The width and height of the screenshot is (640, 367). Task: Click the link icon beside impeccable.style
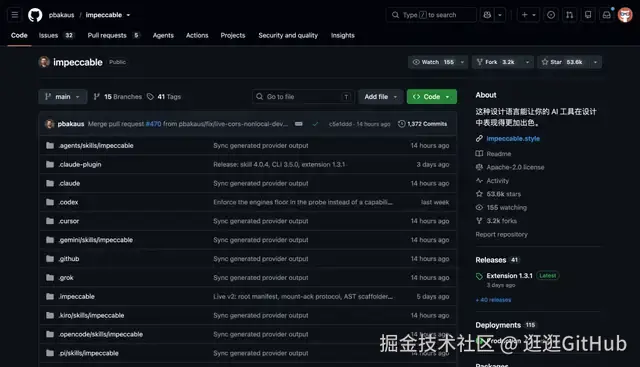479,139
